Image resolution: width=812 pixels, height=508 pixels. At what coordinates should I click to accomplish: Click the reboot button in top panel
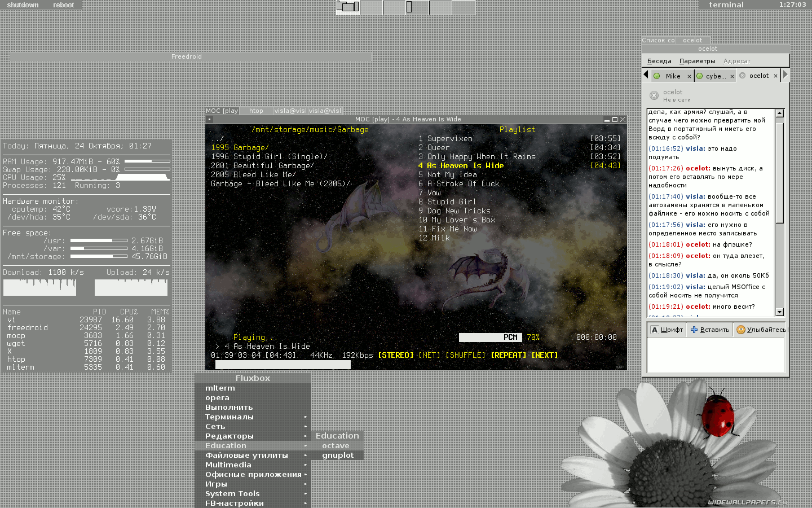coord(63,5)
